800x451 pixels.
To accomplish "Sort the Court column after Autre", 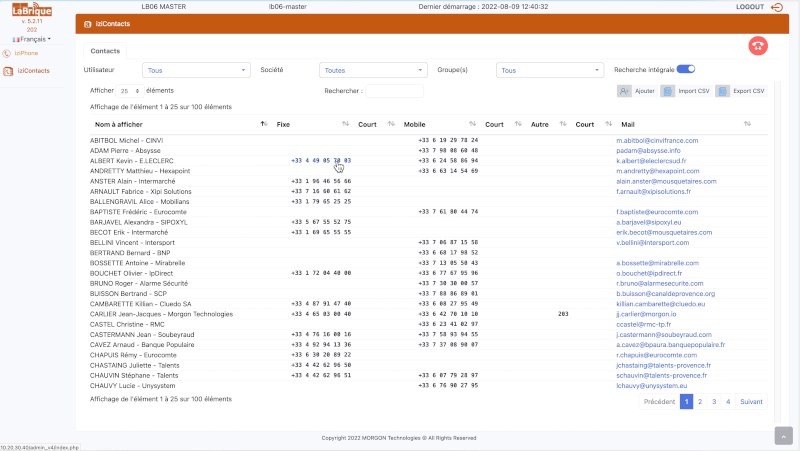I will 609,124.
